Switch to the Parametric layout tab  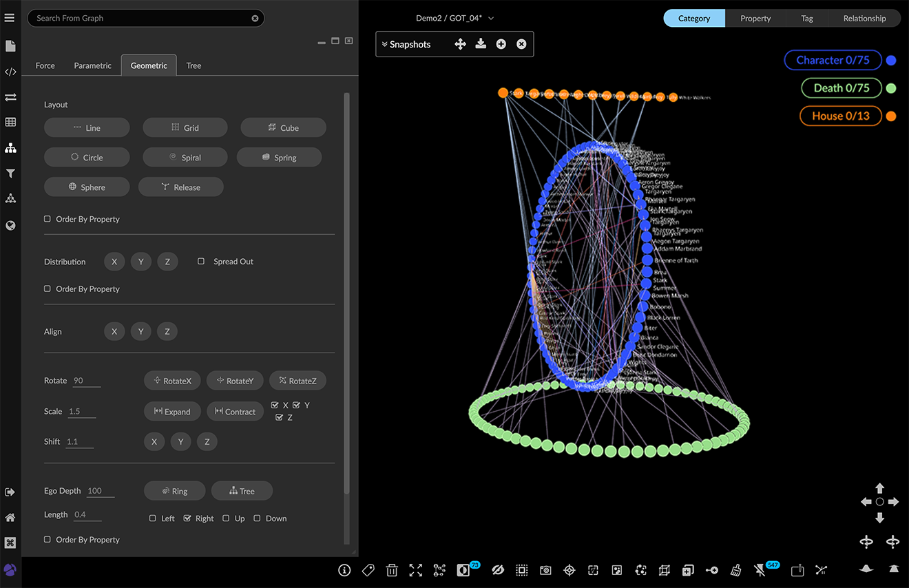pyautogui.click(x=92, y=65)
